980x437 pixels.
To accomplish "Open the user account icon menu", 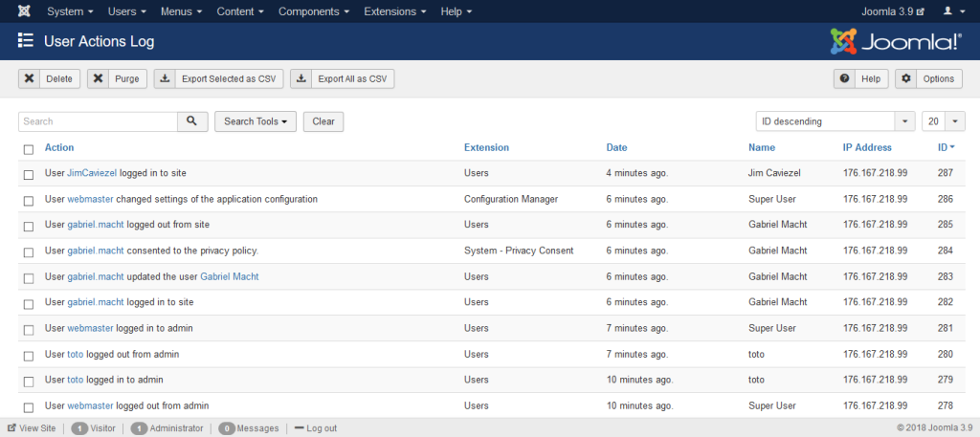I will point(951,11).
